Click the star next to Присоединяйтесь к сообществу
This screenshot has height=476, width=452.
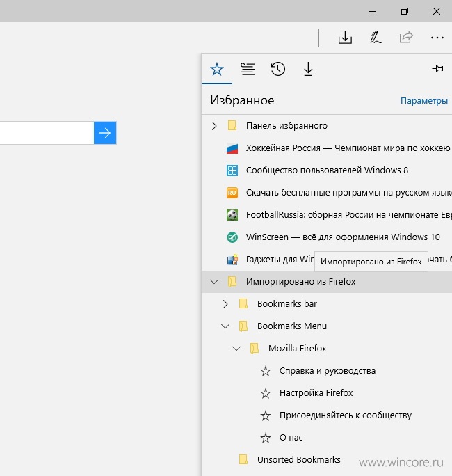coord(266,415)
